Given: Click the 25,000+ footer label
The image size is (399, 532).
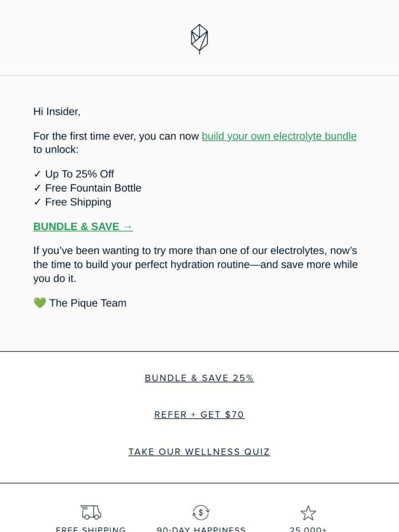Looking at the screenshot, I should click(308, 529).
